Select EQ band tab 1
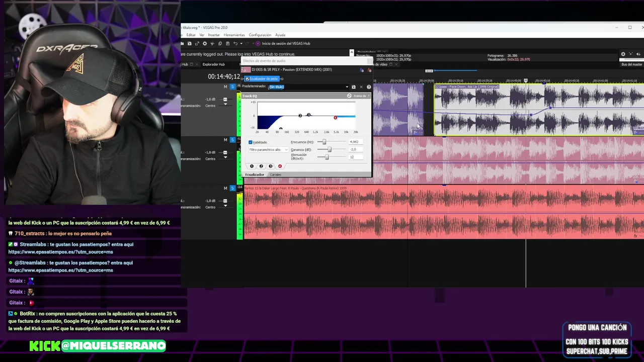This screenshot has height=362, width=644. (x=252, y=166)
